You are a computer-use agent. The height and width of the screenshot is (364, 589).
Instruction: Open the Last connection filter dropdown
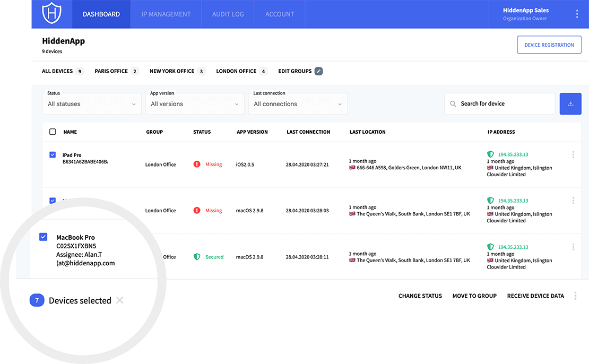pyautogui.click(x=298, y=104)
